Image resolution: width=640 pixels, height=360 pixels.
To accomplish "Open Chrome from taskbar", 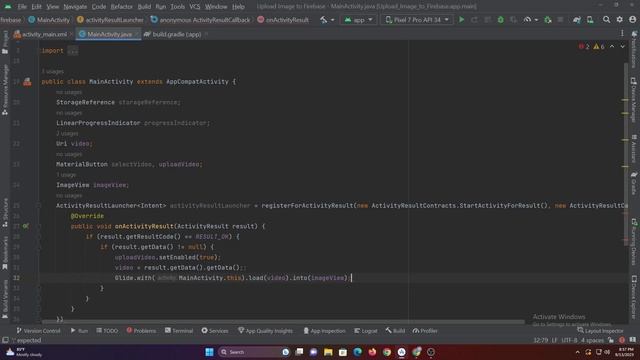I will coord(387,352).
